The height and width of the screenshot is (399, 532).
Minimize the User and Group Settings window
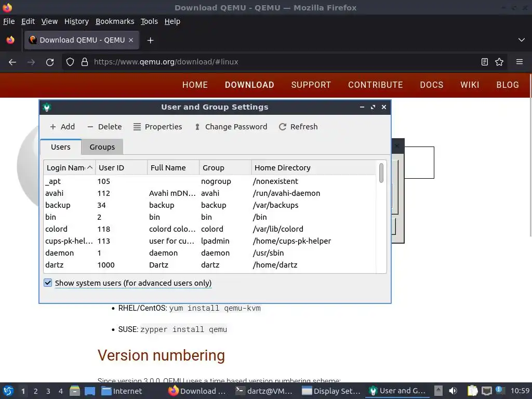pos(362,107)
